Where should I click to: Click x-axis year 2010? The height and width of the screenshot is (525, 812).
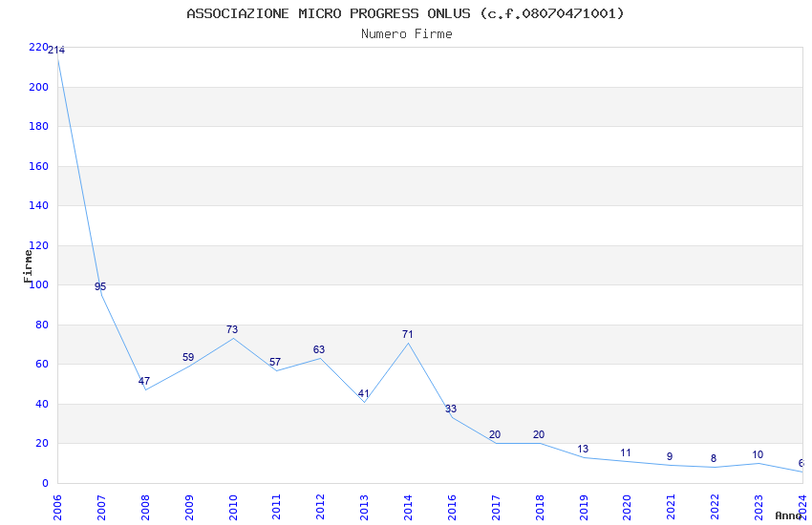click(233, 508)
